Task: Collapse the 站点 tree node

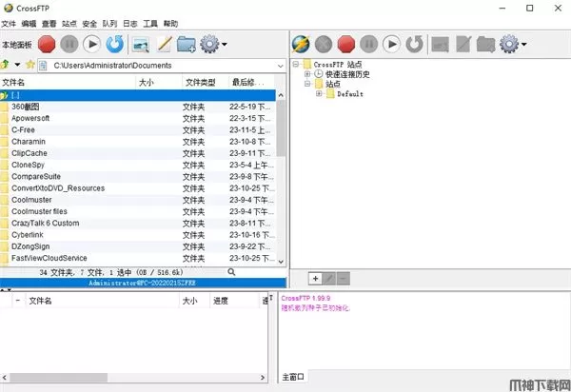Action: 307,84
